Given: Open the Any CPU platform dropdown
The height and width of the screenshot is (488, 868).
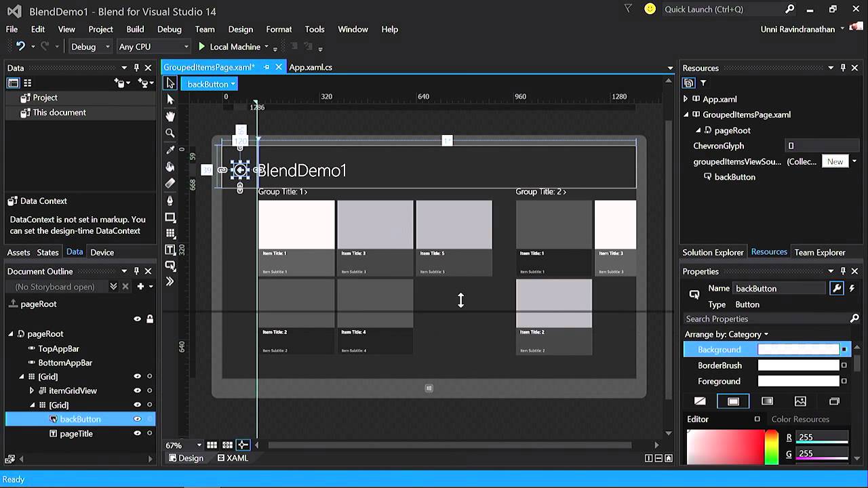Looking at the screenshot, I should 153,47.
